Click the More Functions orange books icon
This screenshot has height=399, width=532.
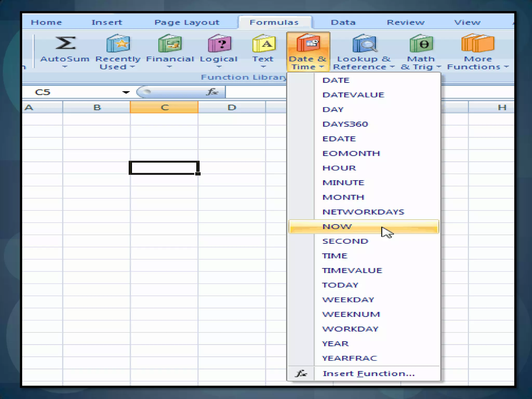click(477, 44)
